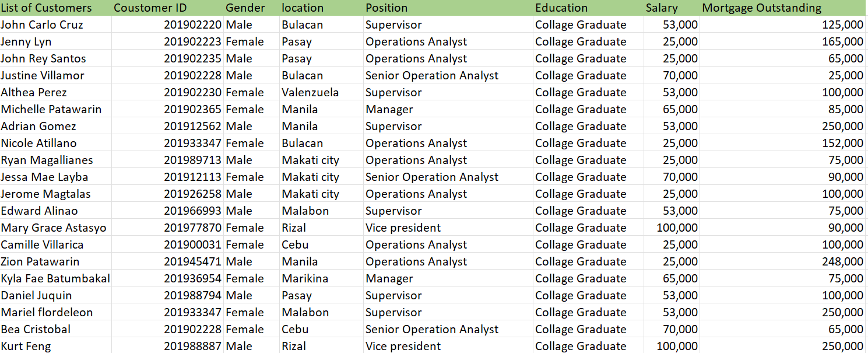The width and height of the screenshot is (868, 353).
Task: Select customer ID 201902235
Action: pyautogui.click(x=167, y=58)
